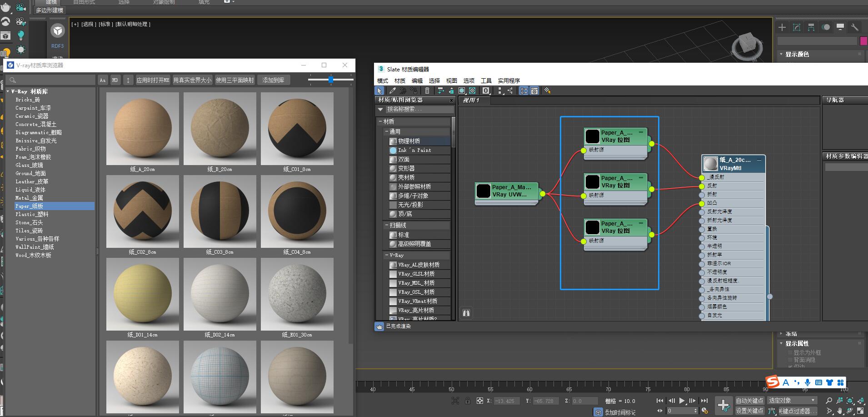868x417 pixels.
Task: Click the large set key plus icon
Action: pyautogui.click(x=723, y=405)
